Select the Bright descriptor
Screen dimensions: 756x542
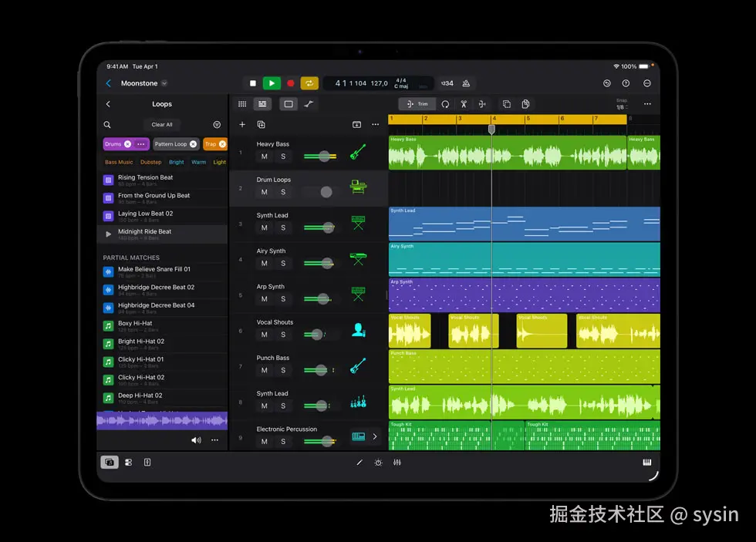[177, 163]
